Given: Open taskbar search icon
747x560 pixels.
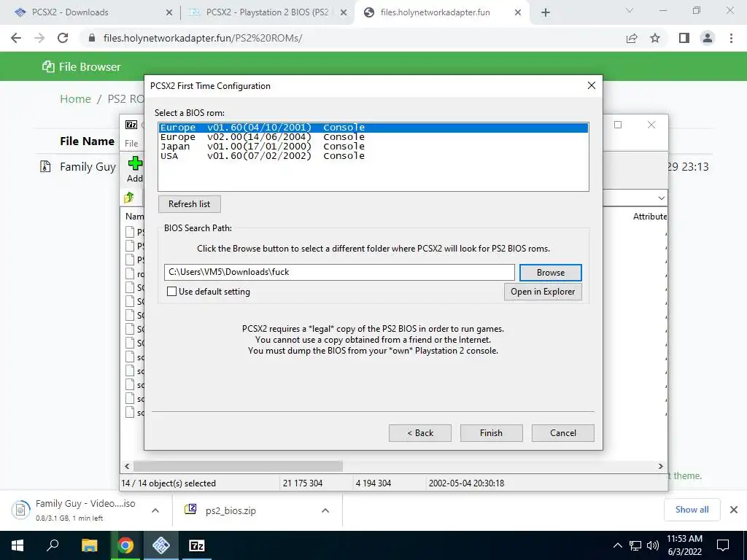Looking at the screenshot, I should click(53, 545).
